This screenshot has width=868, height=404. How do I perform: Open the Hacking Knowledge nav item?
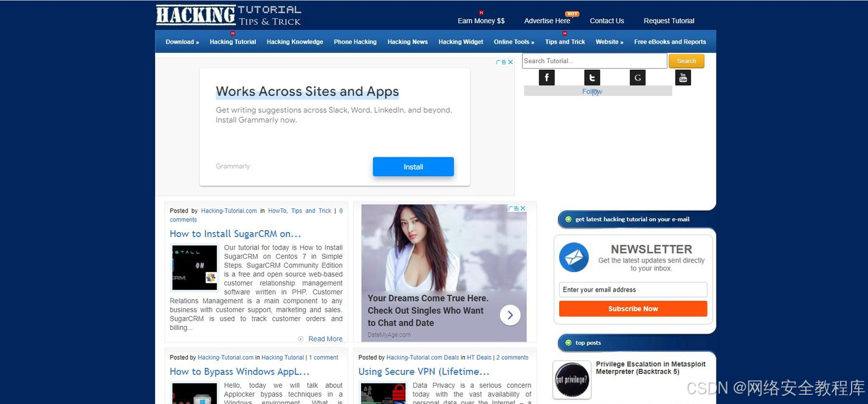[x=295, y=42]
